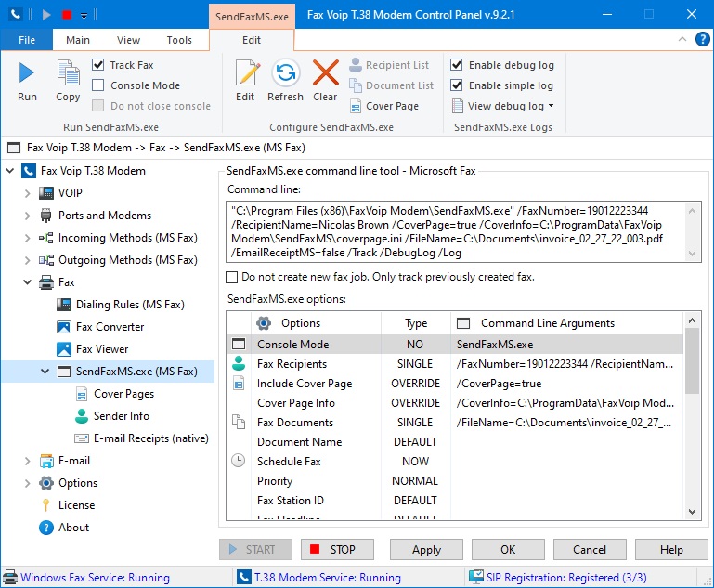Click the red X Clear icon
The height and width of the screenshot is (588, 714).
[326, 72]
